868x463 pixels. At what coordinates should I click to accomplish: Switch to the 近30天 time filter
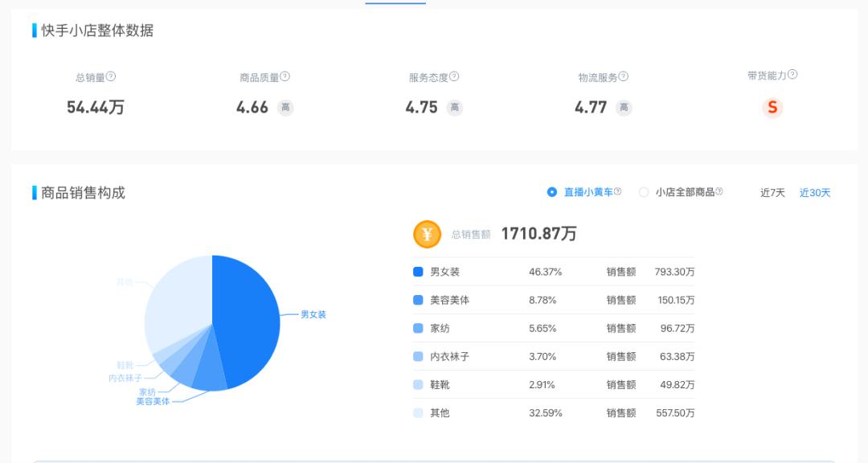coord(815,192)
